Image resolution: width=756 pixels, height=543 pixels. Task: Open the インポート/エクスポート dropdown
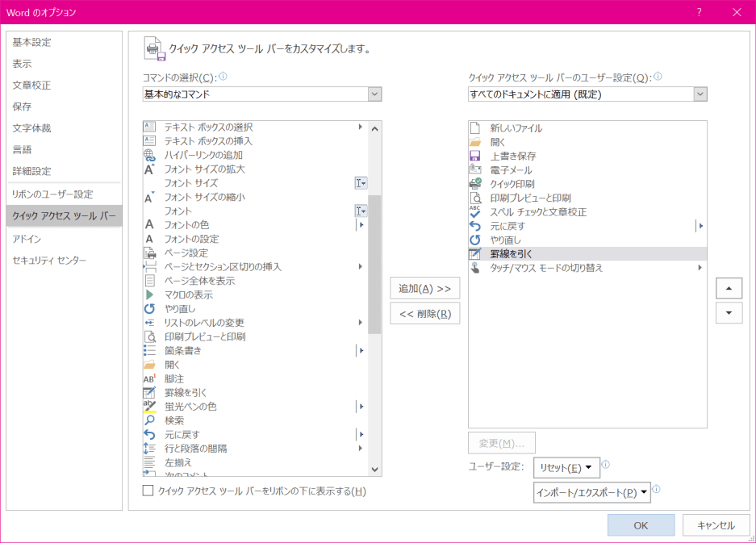point(591,492)
